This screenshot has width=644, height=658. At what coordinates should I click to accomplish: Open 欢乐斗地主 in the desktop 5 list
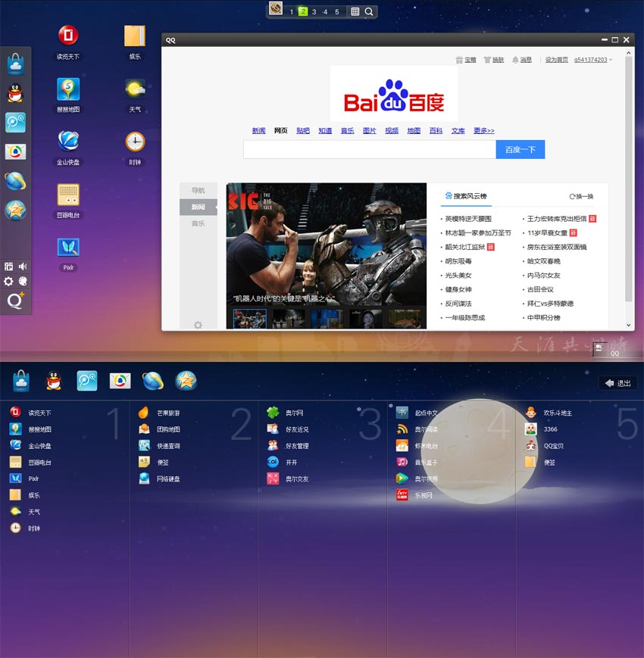pos(549,413)
